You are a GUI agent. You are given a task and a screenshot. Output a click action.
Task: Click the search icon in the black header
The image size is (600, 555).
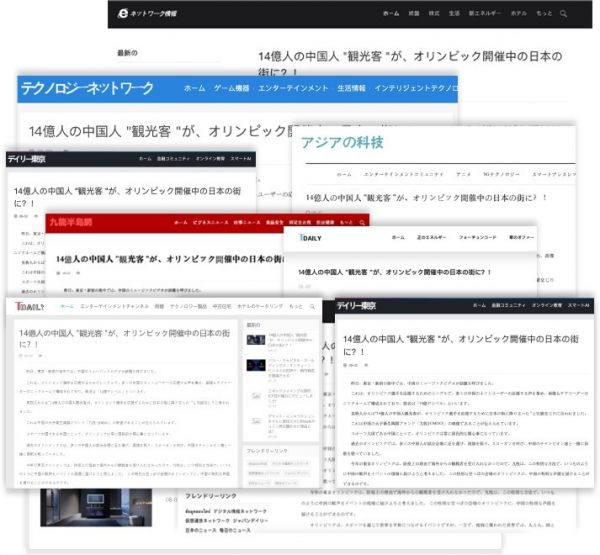(x=565, y=14)
